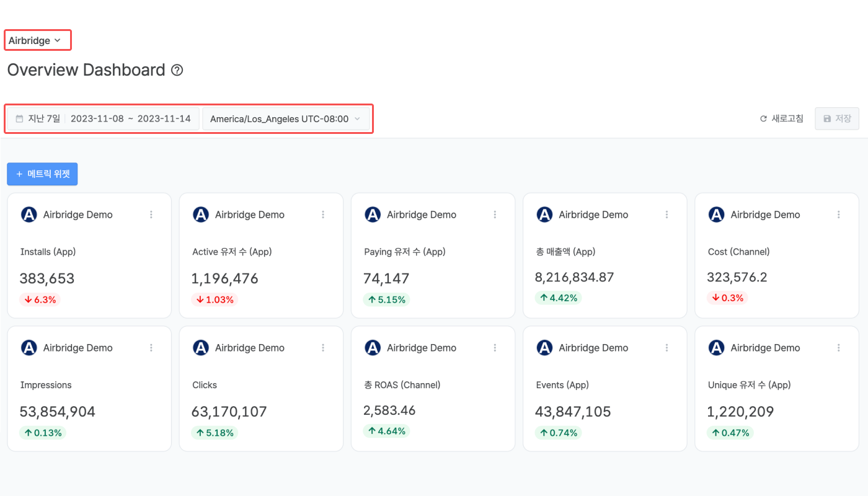Click the 0.74% increase badge on Events
The height and width of the screenshot is (496, 868).
[x=559, y=433]
